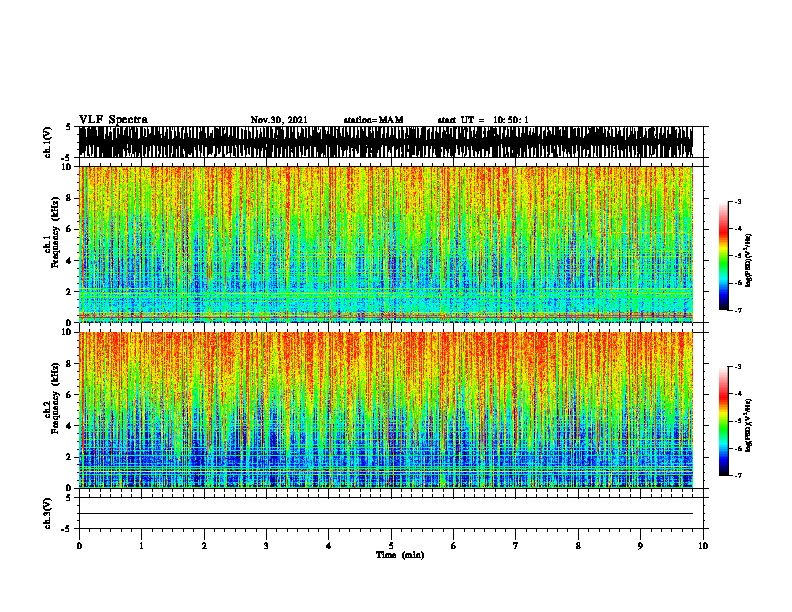The height and width of the screenshot is (612, 792).
Task: Click the "-7" tick on ch.2 colorbar
Action: (737, 475)
